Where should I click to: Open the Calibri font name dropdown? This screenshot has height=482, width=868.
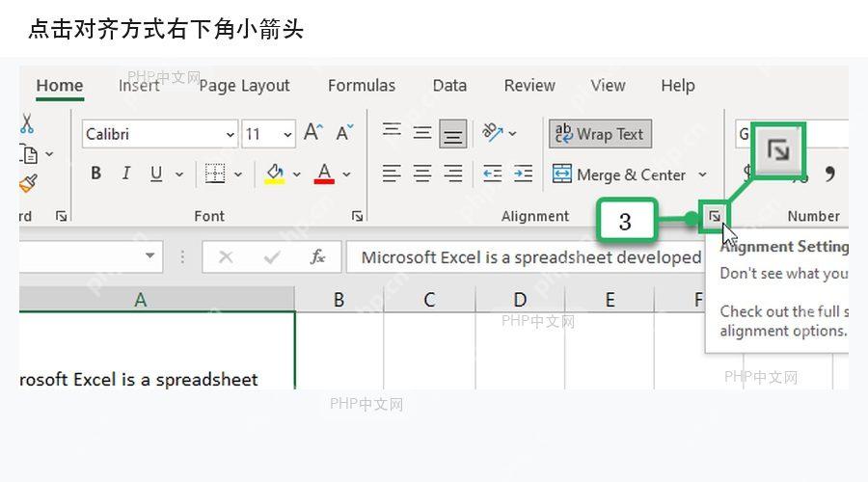pos(230,134)
